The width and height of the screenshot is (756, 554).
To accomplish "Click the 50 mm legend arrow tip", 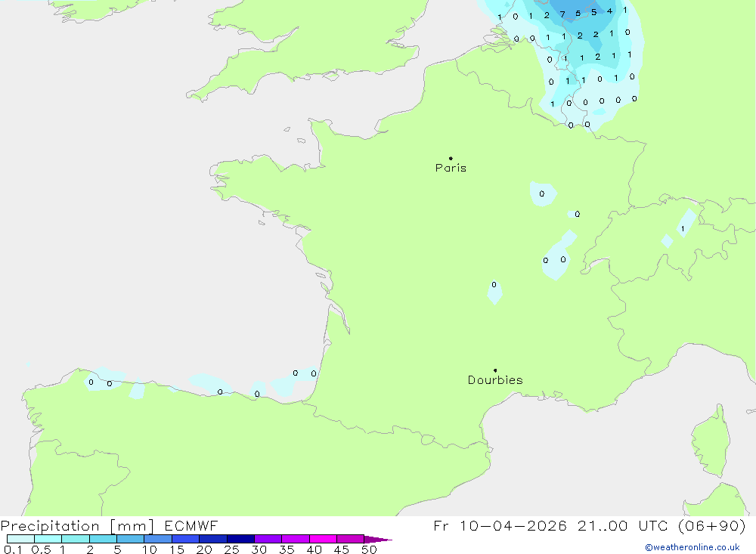I will (378, 540).
